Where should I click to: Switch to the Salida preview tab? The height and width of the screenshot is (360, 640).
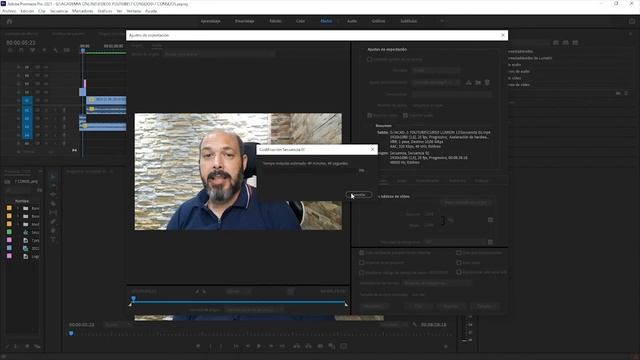click(157, 46)
